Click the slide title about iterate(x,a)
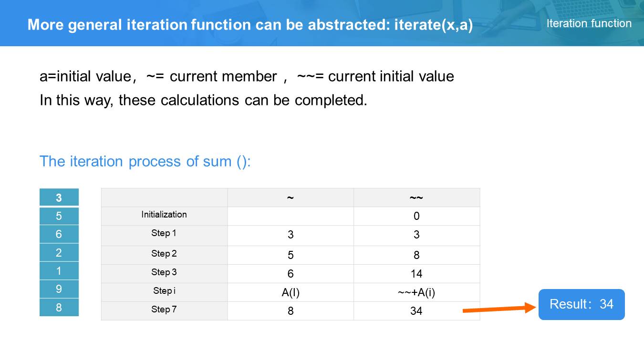The width and height of the screenshot is (644, 362). (250, 25)
